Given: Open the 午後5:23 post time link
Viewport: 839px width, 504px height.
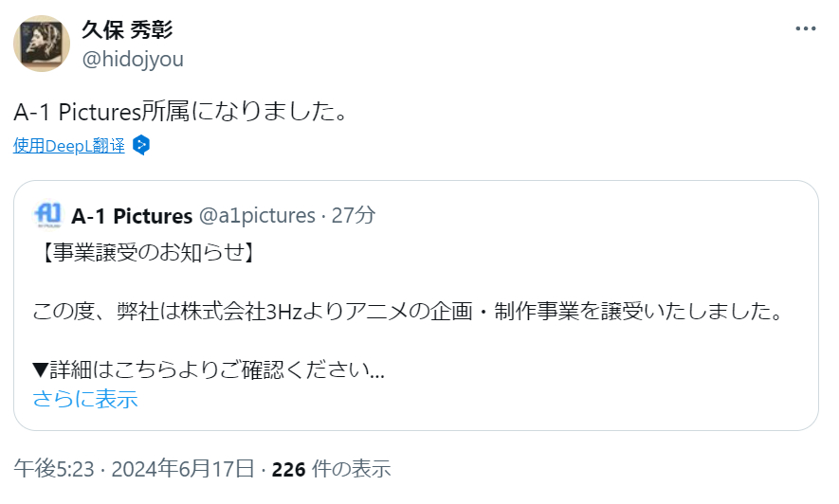Looking at the screenshot, I should point(57,469).
